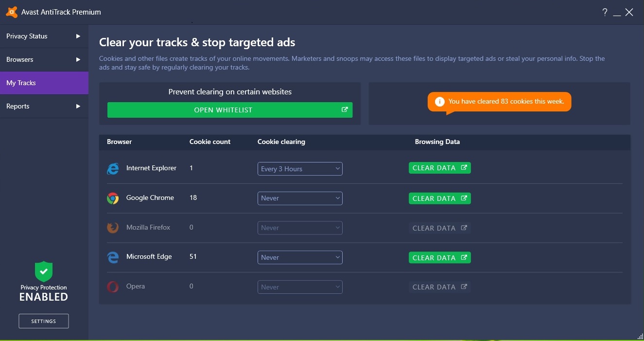644x341 pixels.
Task: Click OPEN WHITELIST button
Action: pos(230,110)
